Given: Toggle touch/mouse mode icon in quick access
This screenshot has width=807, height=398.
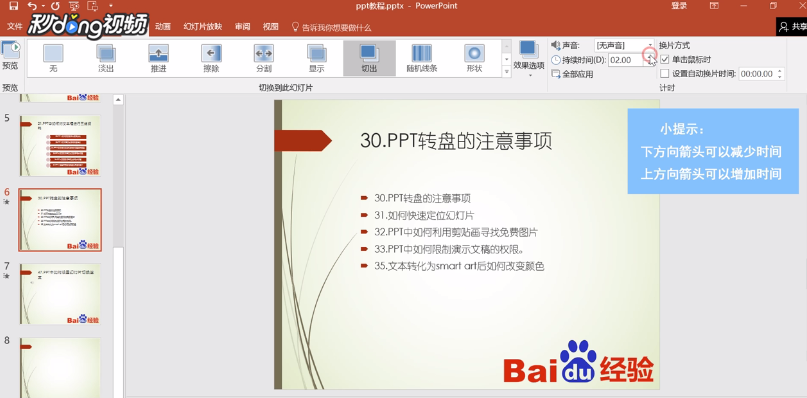Looking at the screenshot, I should 93,6.
